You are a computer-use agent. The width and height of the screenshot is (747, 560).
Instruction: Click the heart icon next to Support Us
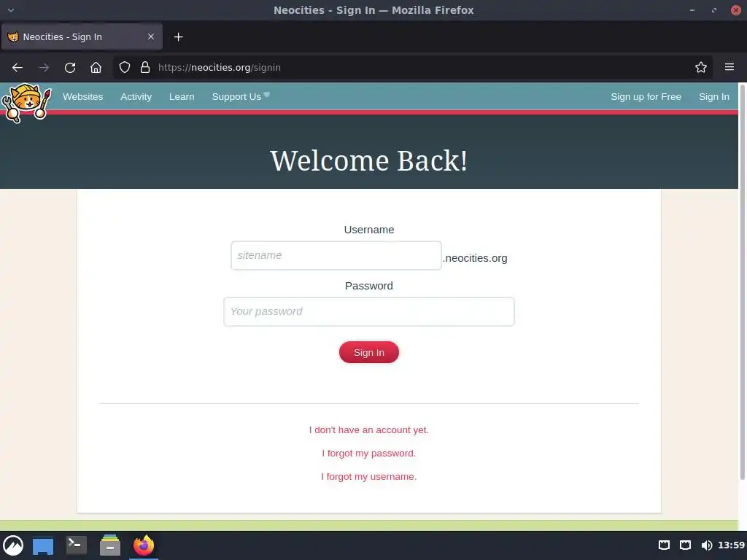267,94
